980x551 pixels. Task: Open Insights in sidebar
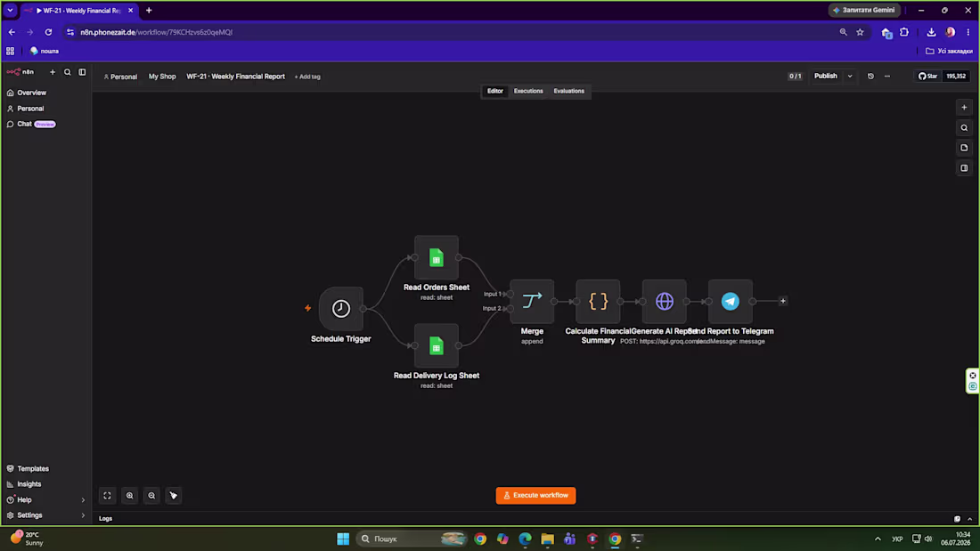45,484
